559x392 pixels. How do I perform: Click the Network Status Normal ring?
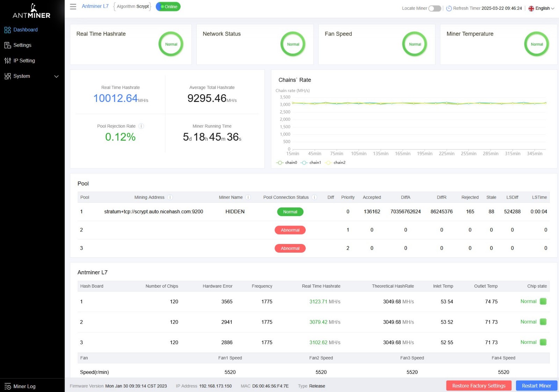pyautogui.click(x=293, y=44)
